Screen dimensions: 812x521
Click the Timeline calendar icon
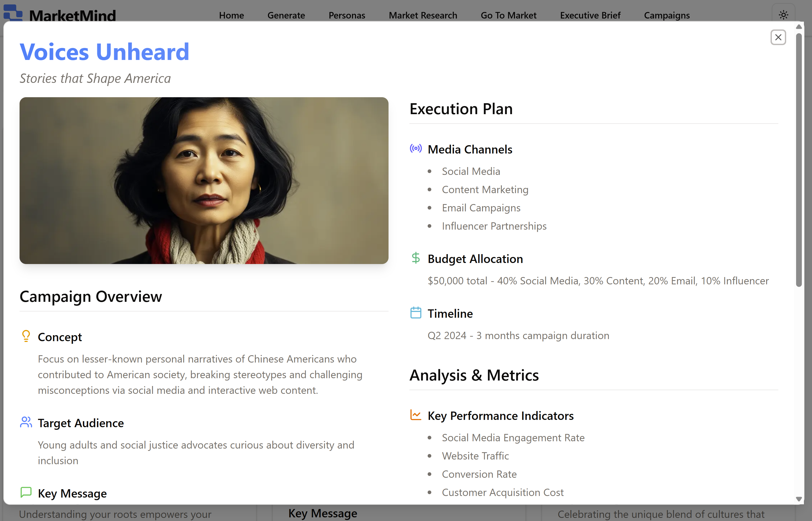416,313
